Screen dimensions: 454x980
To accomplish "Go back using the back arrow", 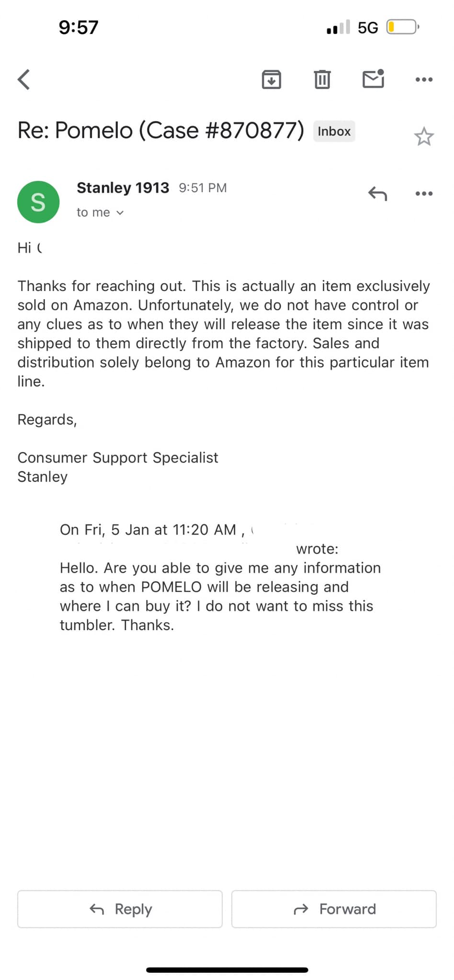I will point(24,79).
